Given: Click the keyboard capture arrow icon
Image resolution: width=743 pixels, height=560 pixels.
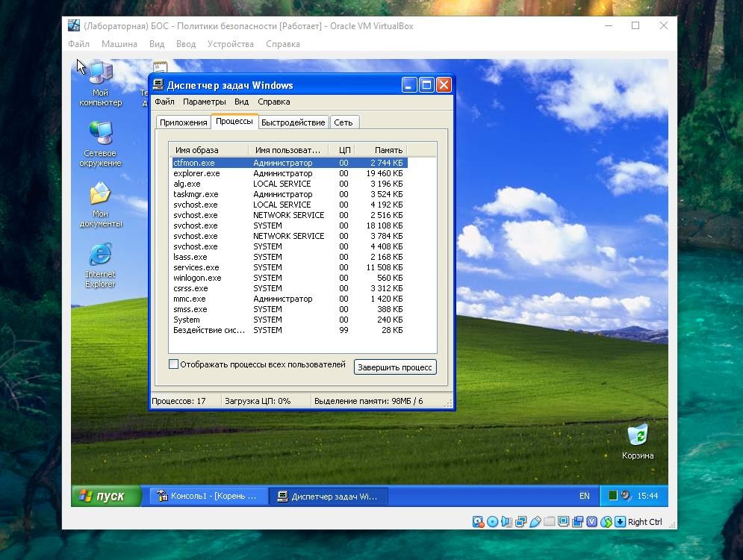Looking at the screenshot, I should coord(620,522).
